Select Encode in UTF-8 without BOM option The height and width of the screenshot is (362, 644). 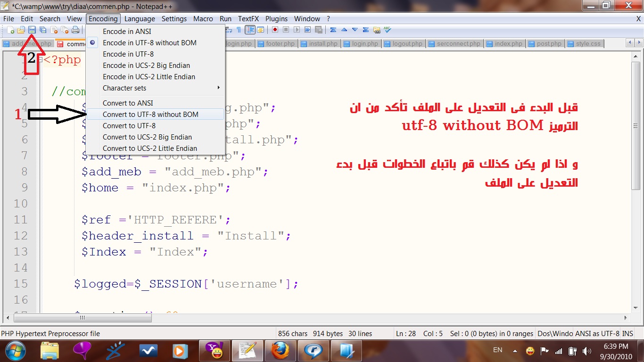pos(149,43)
